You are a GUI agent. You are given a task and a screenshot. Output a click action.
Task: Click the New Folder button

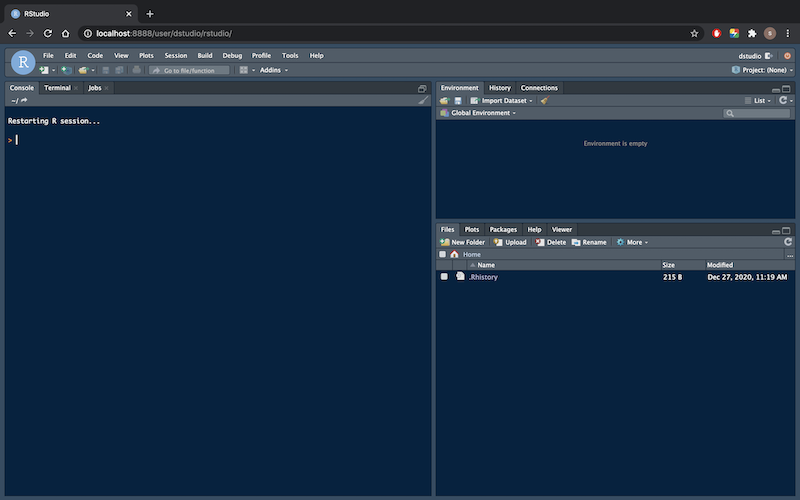coord(462,242)
